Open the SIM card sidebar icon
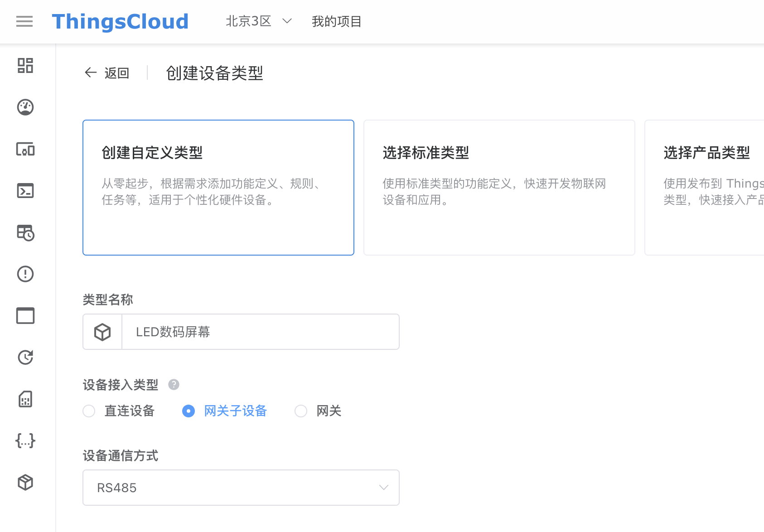The height and width of the screenshot is (532, 764). click(25, 399)
